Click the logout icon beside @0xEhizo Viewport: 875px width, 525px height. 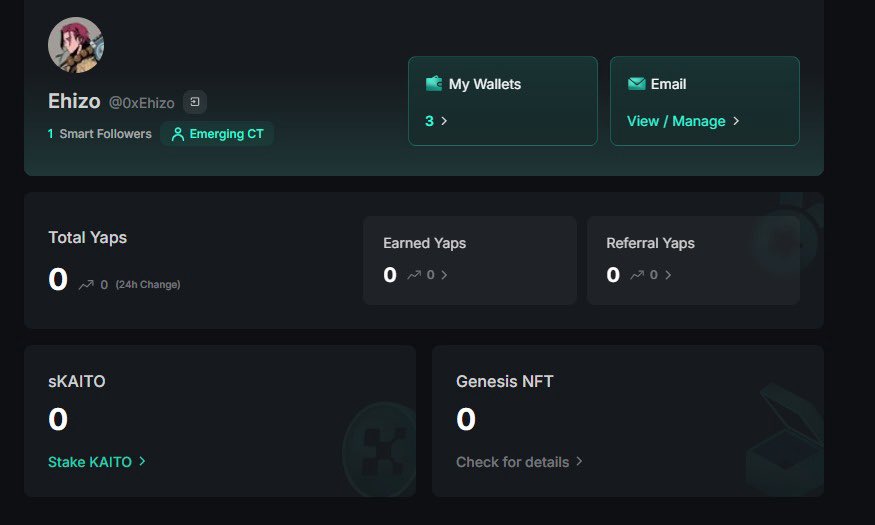195,102
